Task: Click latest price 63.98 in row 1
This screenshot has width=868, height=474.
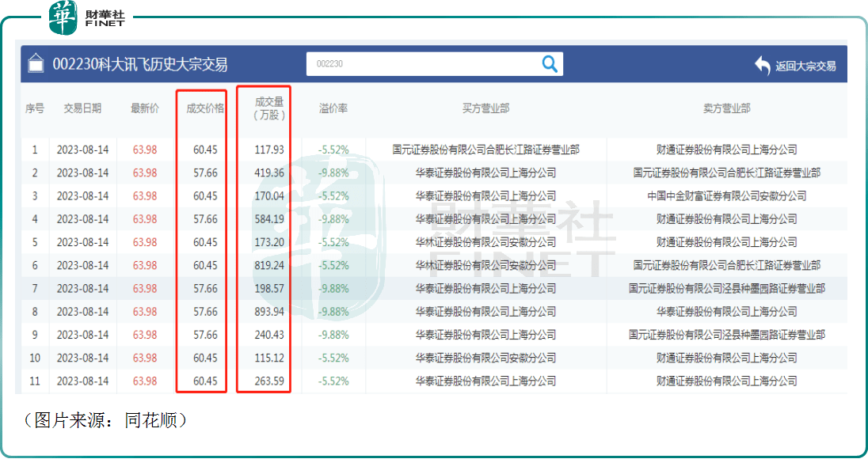Action: point(144,150)
